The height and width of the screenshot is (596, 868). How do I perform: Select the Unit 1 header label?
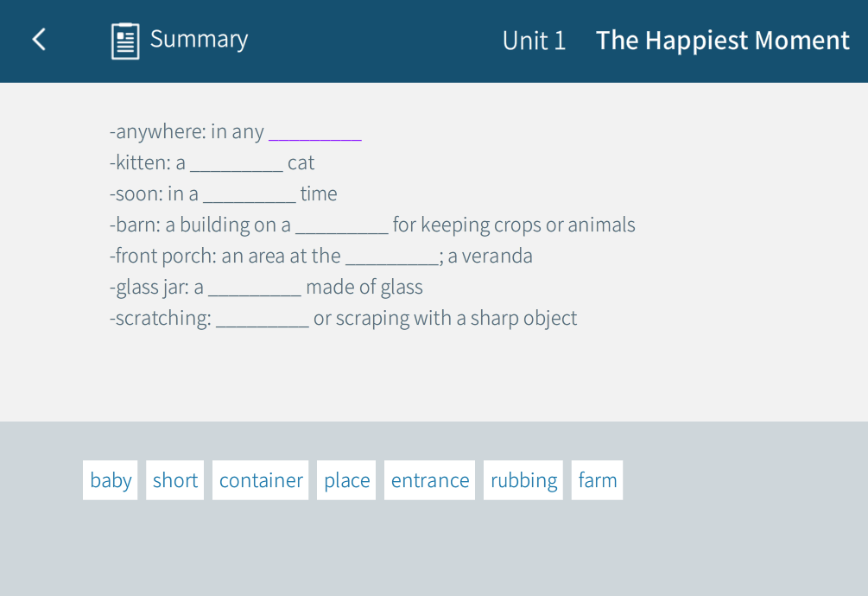534,41
